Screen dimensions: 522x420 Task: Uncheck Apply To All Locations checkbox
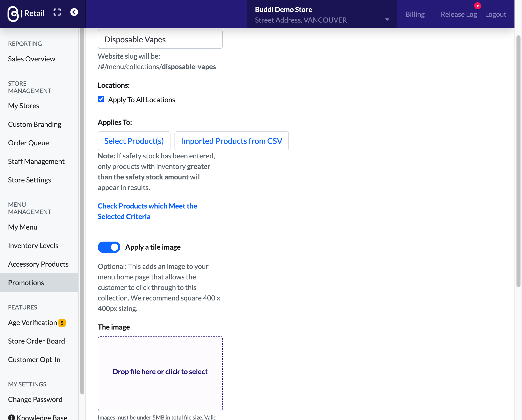click(101, 99)
